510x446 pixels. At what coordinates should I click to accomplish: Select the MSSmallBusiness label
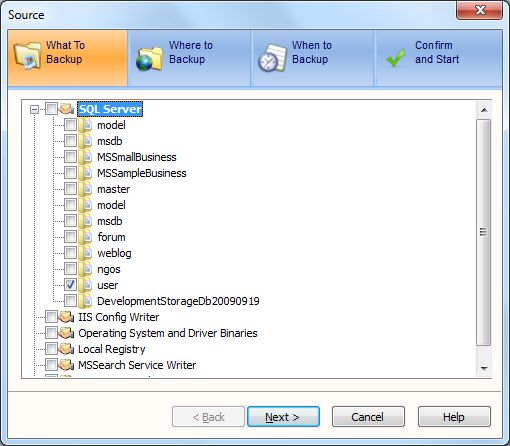click(x=137, y=157)
